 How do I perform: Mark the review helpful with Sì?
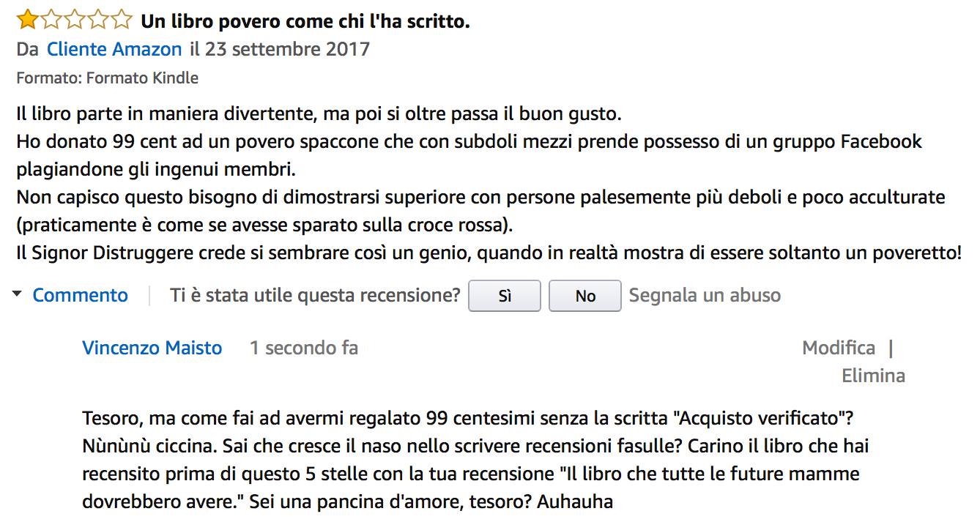505,296
